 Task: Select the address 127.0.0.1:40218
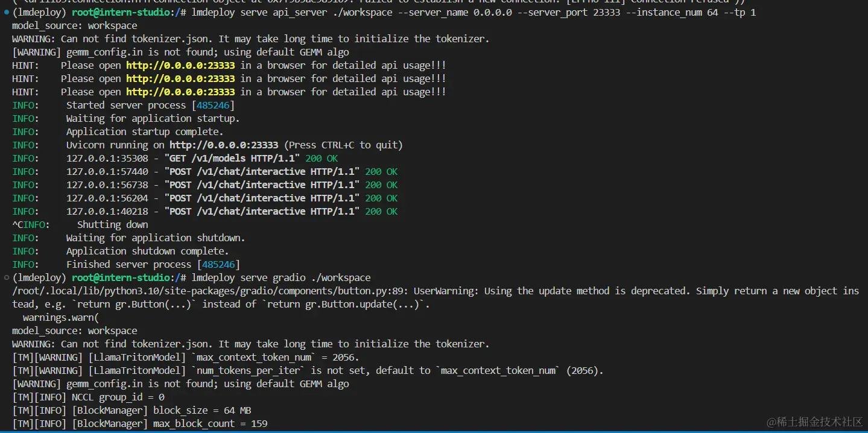tap(107, 211)
